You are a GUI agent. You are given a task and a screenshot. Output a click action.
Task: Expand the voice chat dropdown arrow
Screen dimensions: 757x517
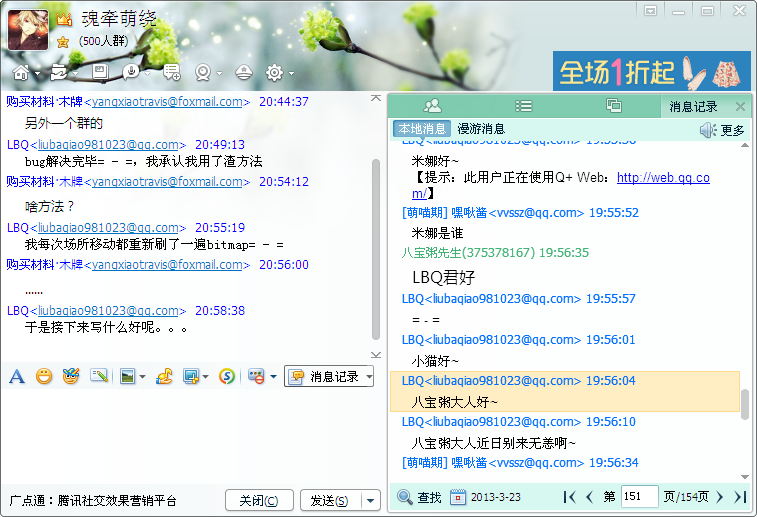point(147,74)
